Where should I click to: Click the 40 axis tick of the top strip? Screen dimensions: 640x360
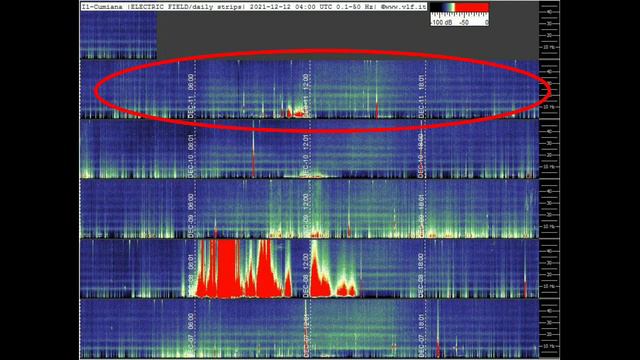(x=550, y=12)
